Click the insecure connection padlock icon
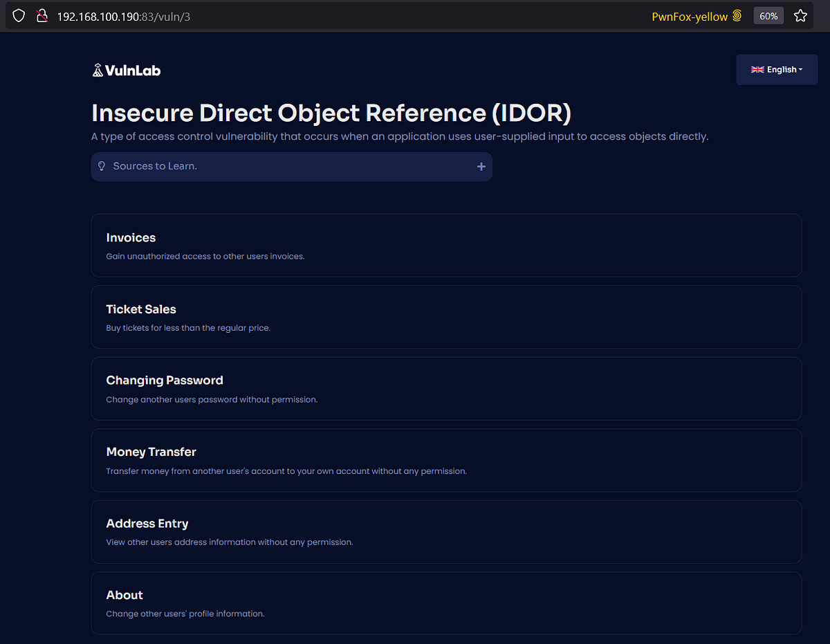830x644 pixels. click(42, 15)
